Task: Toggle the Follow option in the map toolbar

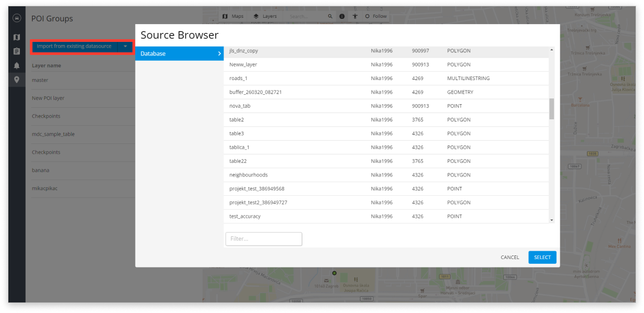Action: [x=376, y=16]
